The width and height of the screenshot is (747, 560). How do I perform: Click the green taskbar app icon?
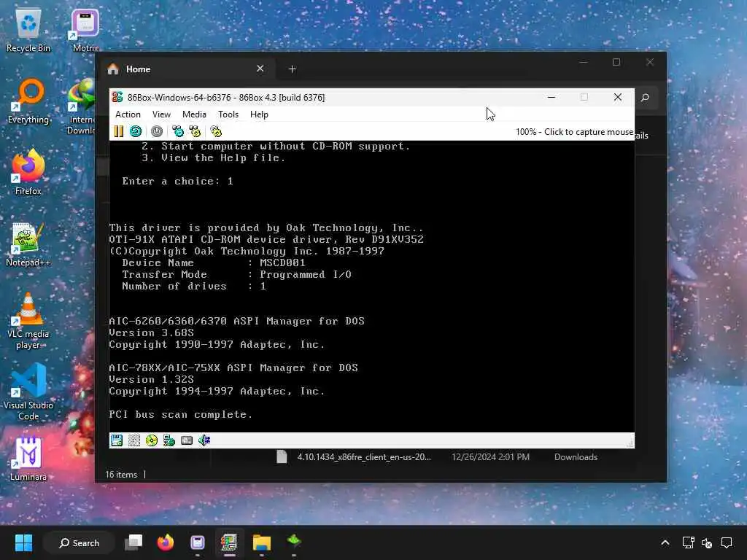pyautogui.click(x=293, y=542)
